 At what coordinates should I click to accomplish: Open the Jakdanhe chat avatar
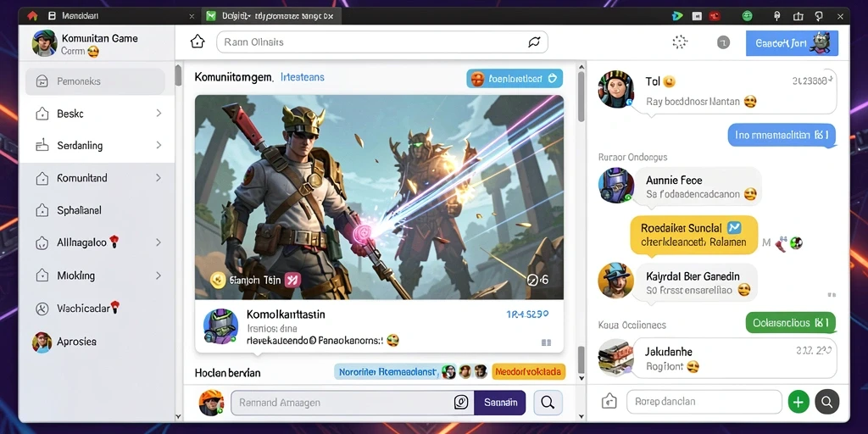[x=615, y=357]
